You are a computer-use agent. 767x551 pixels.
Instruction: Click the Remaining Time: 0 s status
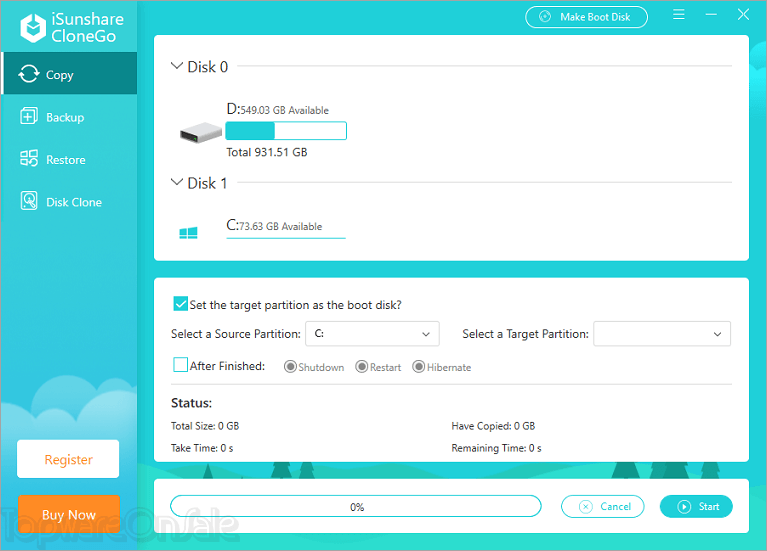pyautogui.click(x=496, y=448)
